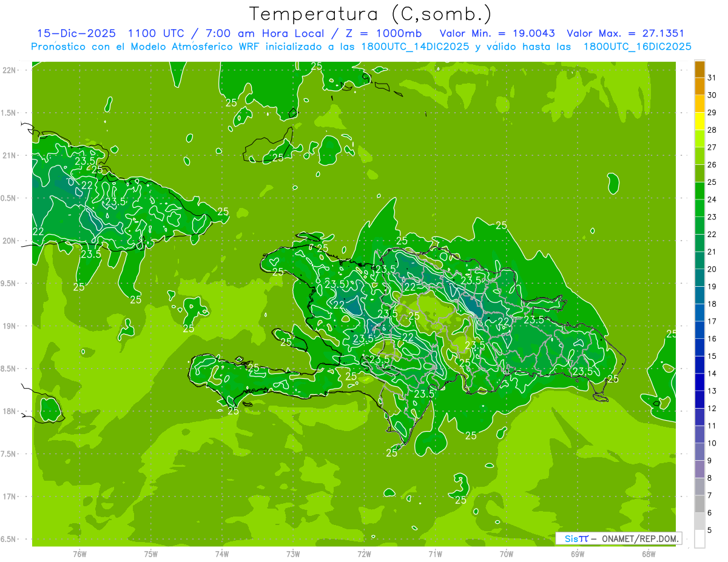Screen dimensions: 728x562
Task: Click the 68W longitude axis label
Action: 649,554
